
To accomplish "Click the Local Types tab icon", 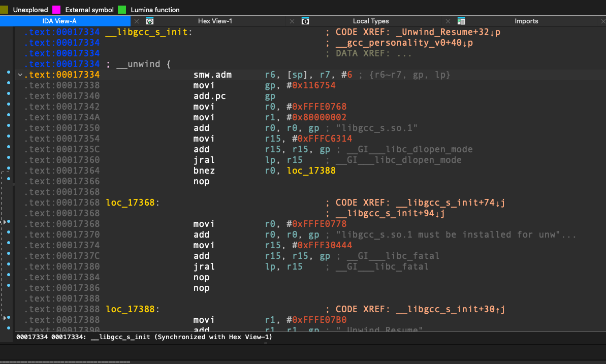I will pyautogui.click(x=305, y=21).
